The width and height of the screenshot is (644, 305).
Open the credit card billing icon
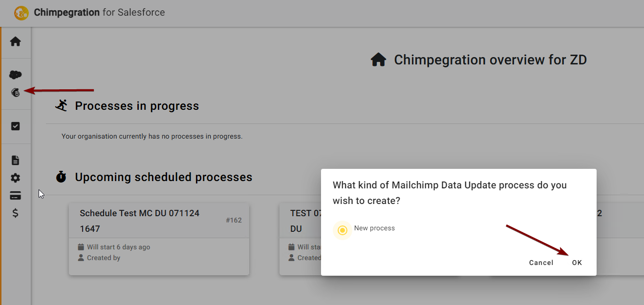tap(16, 196)
